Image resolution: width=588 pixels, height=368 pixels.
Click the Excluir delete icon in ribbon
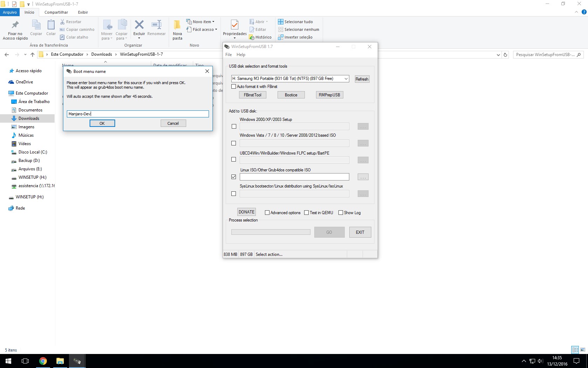coord(139,25)
